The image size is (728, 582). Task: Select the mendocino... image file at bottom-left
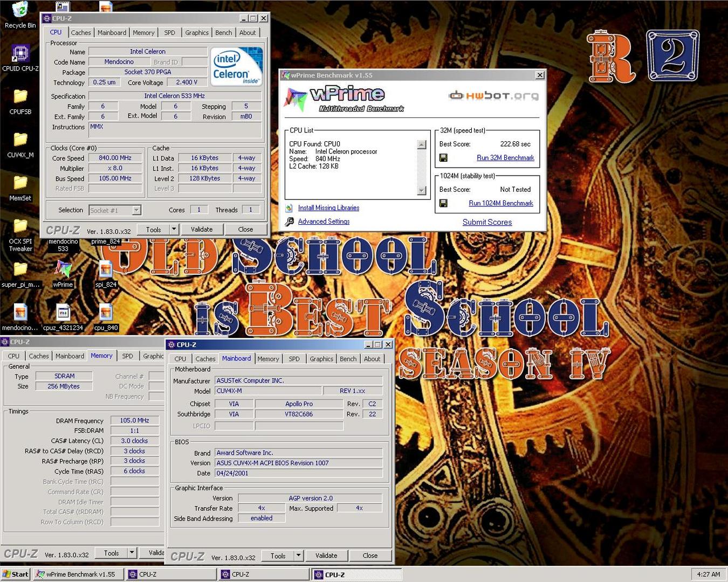coord(20,317)
